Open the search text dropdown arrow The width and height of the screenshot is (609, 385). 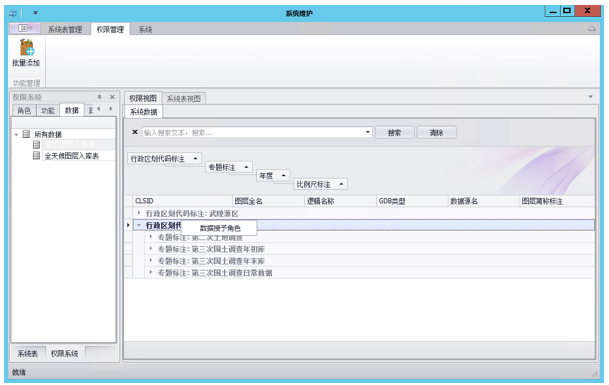(x=367, y=132)
